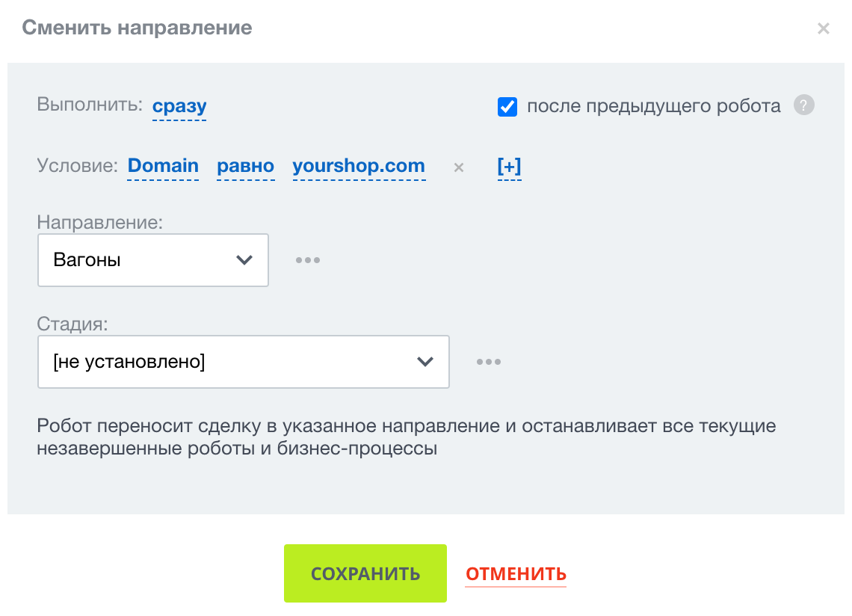Open the three-dots menu beside Стадия

[x=489, y=362]
